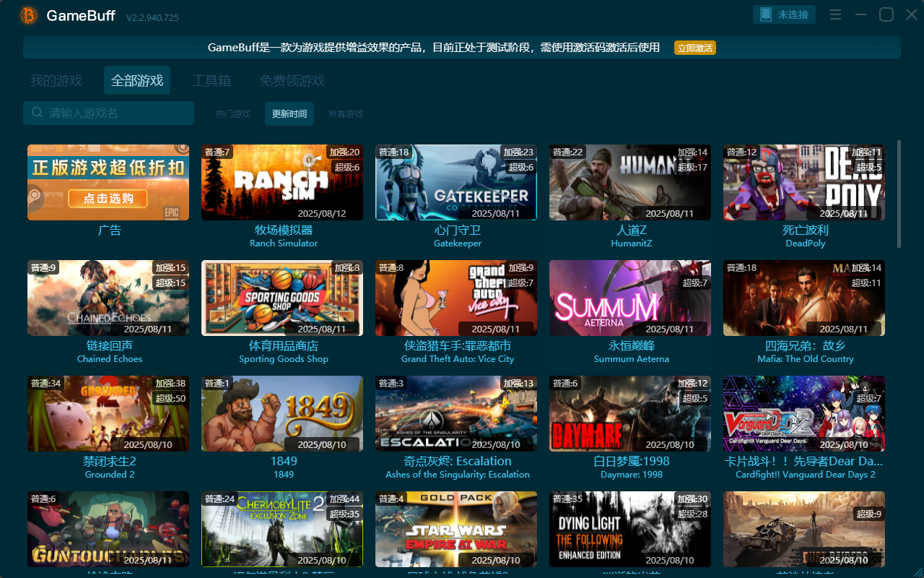Screen dimensions: 924x578
Task: Click the 四海兄弟：故乡 title text
Action: (806, 345)
